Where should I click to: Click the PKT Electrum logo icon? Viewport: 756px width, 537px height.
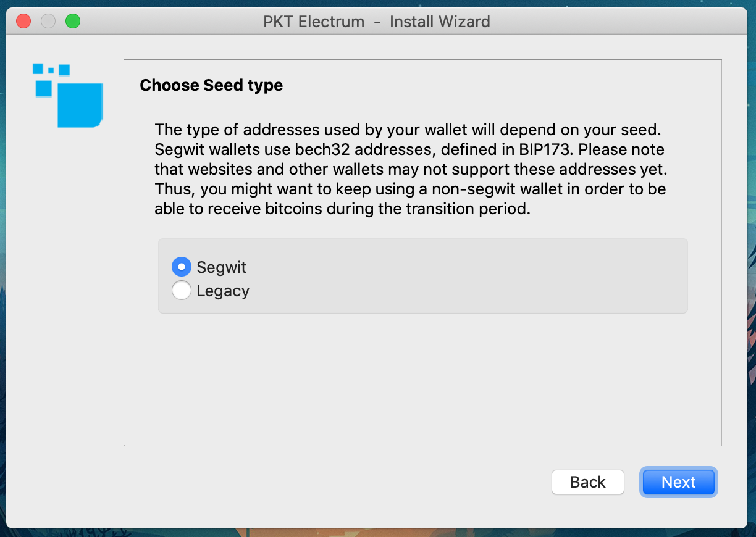(68, 96)
